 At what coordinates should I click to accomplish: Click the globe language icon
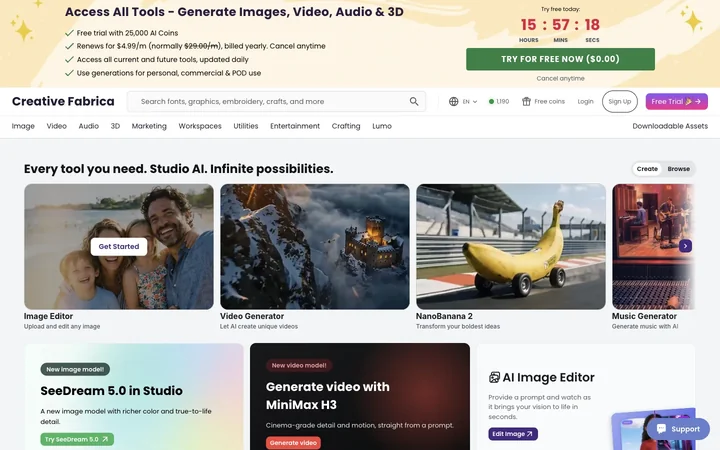tap(453, 101)
